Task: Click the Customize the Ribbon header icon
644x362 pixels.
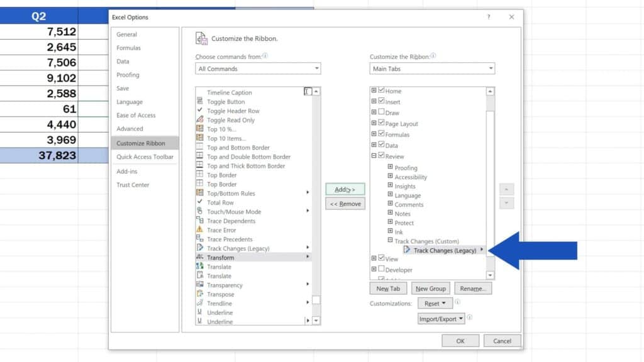Action: [x=201, y=38]
